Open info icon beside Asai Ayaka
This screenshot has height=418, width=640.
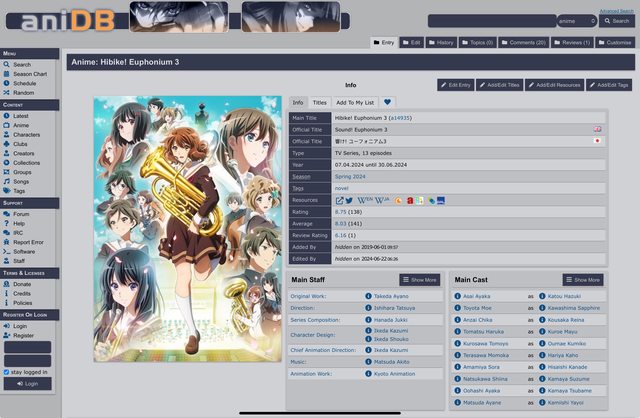point(458,296)
